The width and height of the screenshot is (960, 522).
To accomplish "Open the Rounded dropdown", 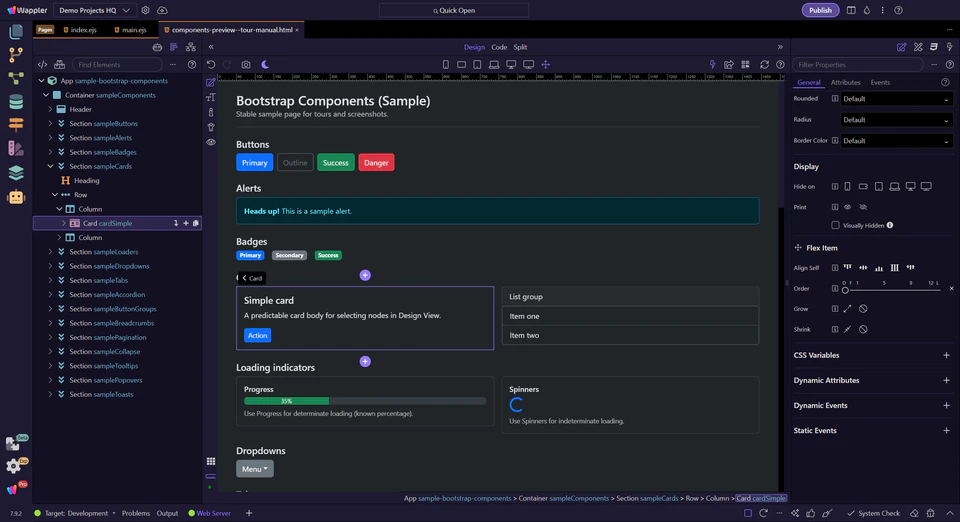I will 896,99.
